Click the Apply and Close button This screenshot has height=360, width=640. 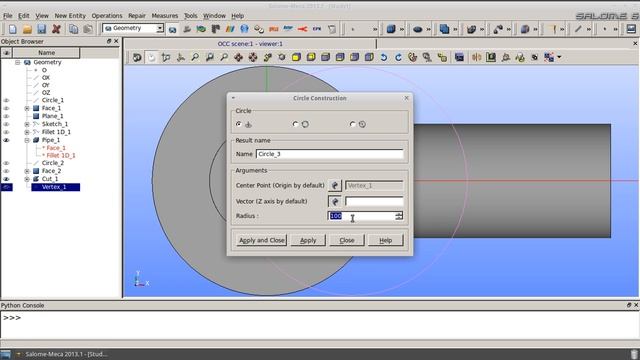click(262, 240)
